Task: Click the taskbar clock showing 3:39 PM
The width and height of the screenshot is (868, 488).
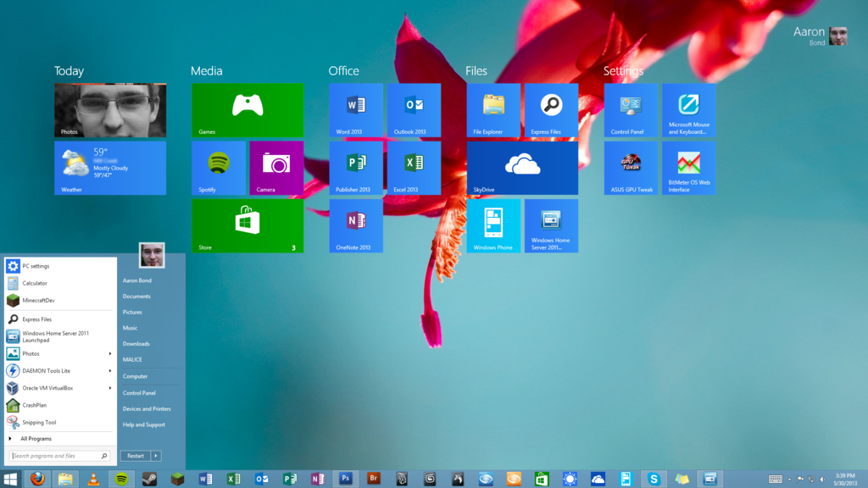Action: (x=845, y=480)
